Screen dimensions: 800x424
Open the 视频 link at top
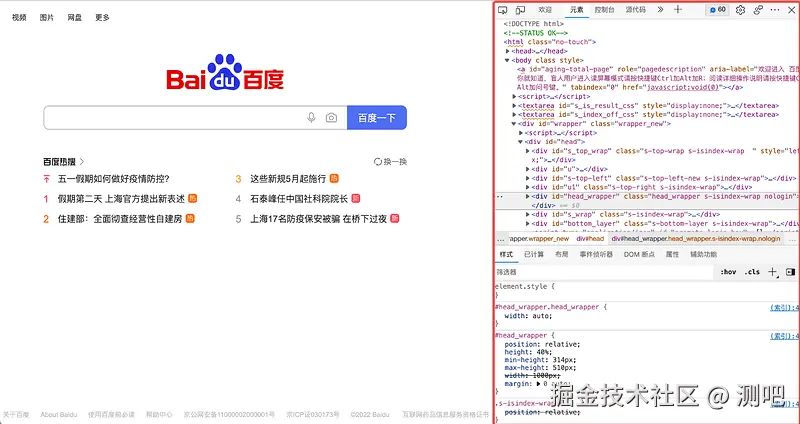[19, 17]
